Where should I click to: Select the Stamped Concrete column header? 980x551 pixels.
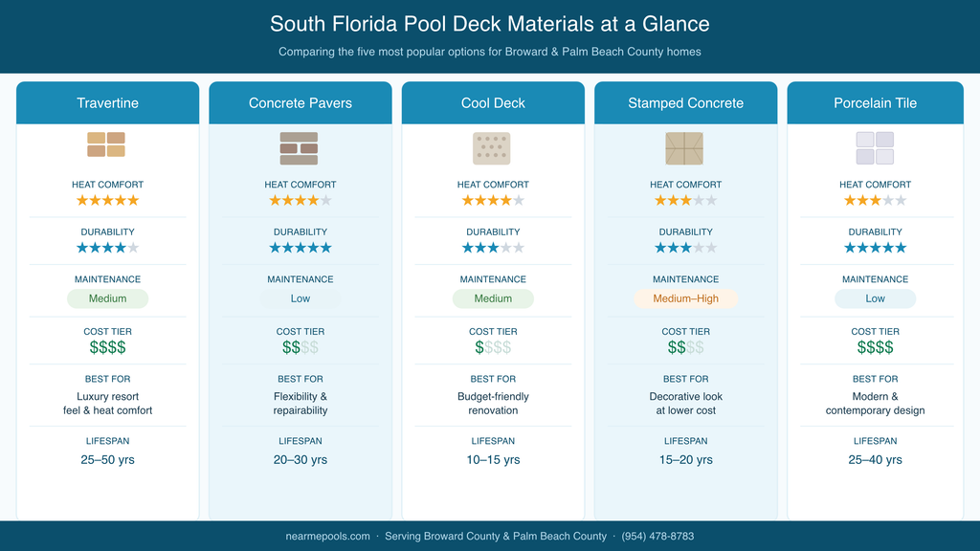coord(685,103)
